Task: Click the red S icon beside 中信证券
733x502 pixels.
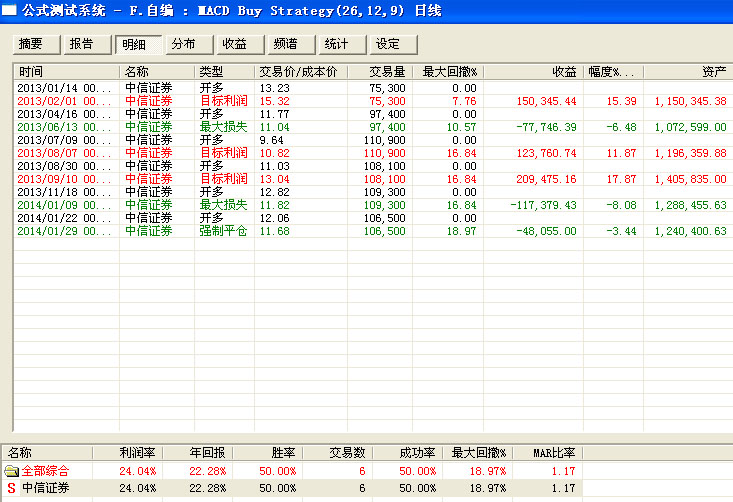Action: (x=12, y=488)
